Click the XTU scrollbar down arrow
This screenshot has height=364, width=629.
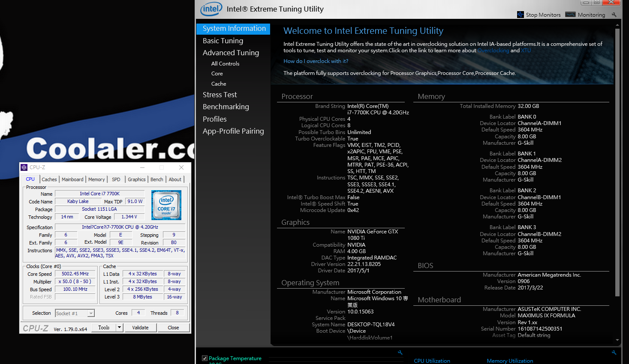[x=617, y=340]
